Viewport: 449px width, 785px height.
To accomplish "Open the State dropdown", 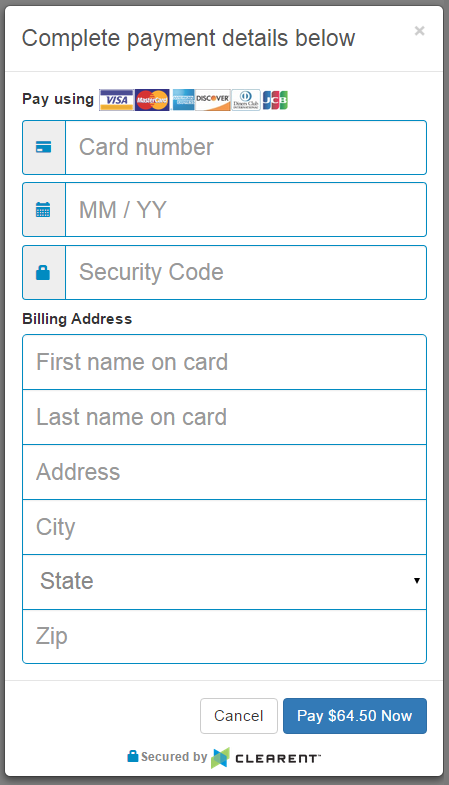I will click(x=225, y=581).
